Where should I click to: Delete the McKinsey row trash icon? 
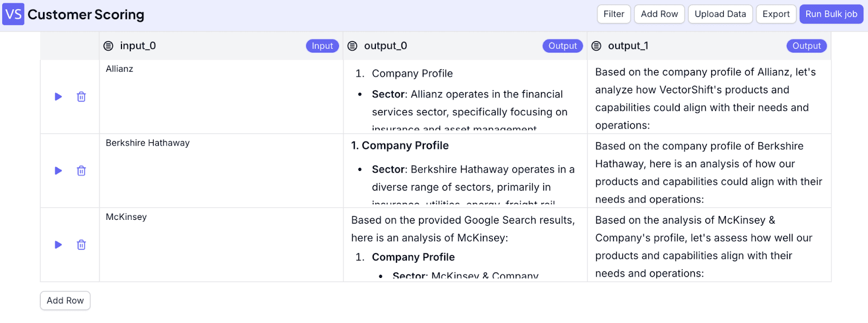coord(81,245)
